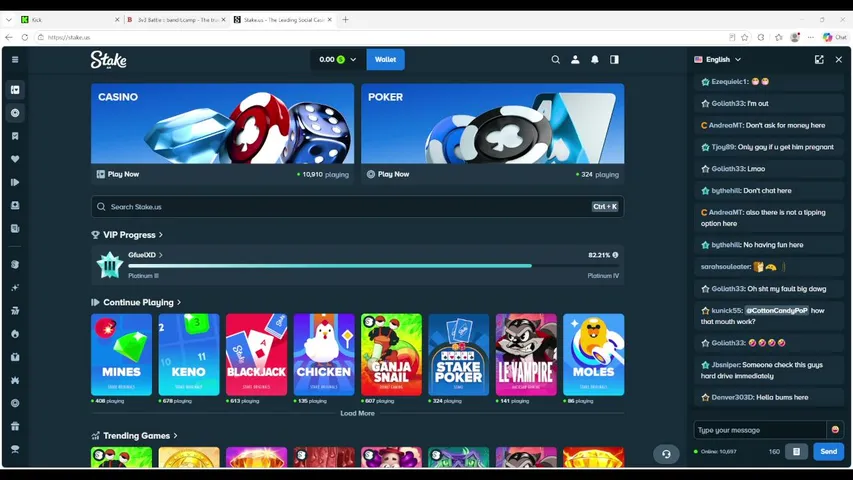Click the Casino banner image

point(222,124)
